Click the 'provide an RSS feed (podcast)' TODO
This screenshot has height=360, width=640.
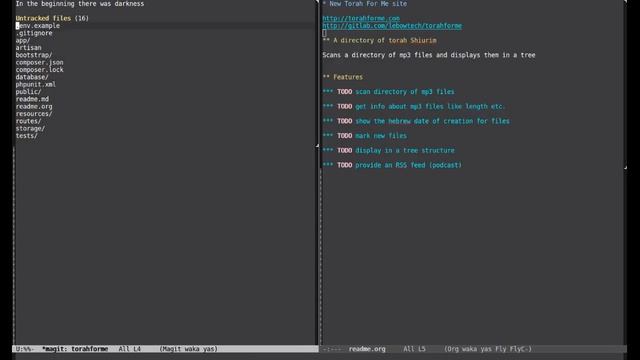pyautogui.click(x=392, y=165)
